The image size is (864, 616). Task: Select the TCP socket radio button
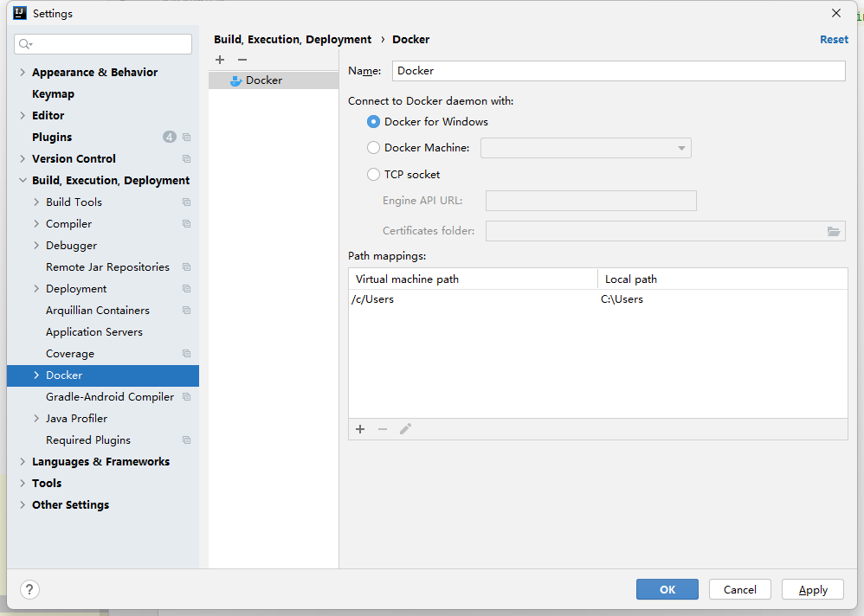click(x=374, y=175)
